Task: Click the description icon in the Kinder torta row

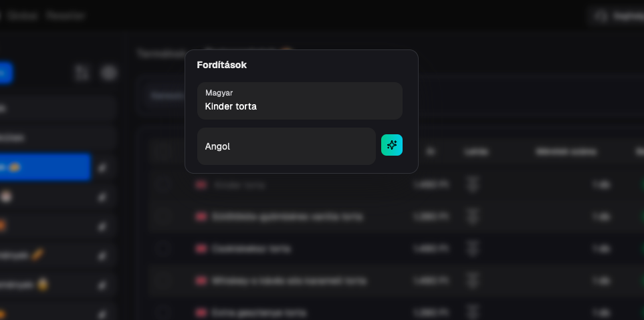Action: (x=473, y=185)
